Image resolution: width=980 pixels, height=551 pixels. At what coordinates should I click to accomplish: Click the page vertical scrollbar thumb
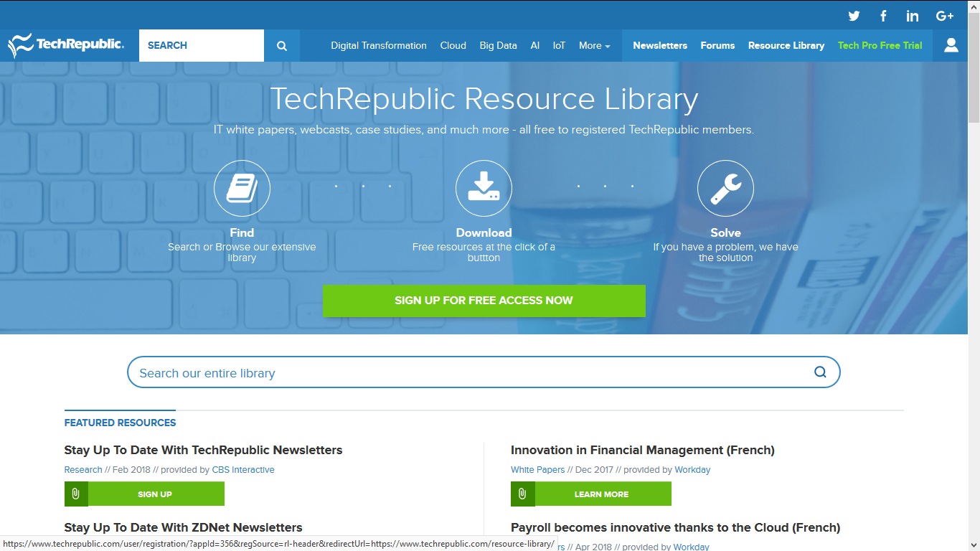pyautogui.click(x=974, y=65)
